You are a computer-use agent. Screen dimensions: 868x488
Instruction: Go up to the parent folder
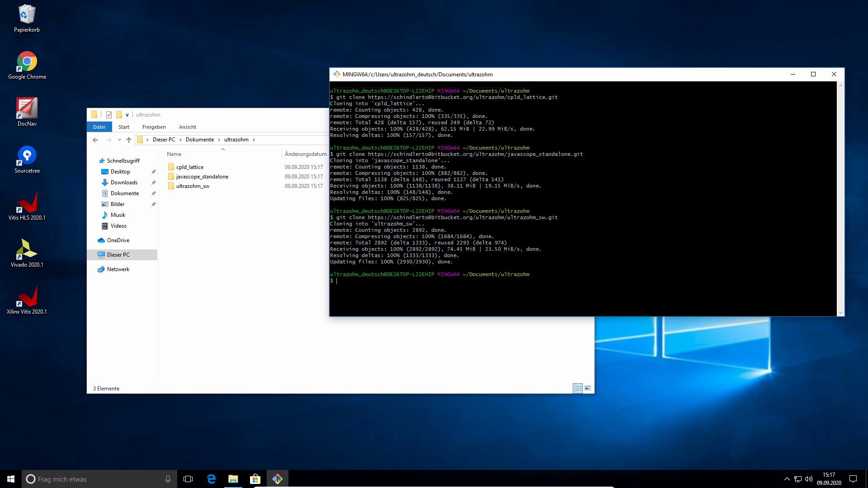[x=129, y=140]
